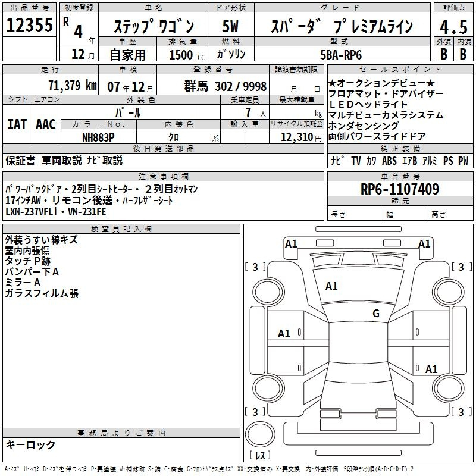
Task: Click the 長さ dimension field
Action: tap(355, 213)
